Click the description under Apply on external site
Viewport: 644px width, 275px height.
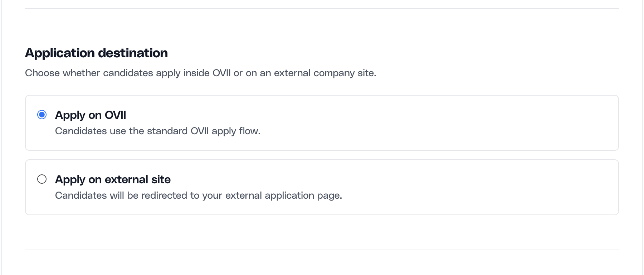point(199,195)
